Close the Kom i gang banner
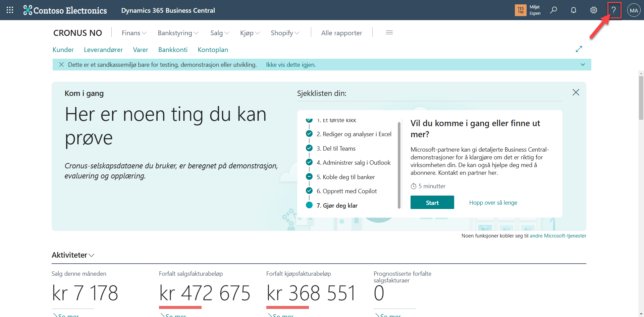Image resolution: width=644 pixels, height=317 pixels. tap(576, 92)
